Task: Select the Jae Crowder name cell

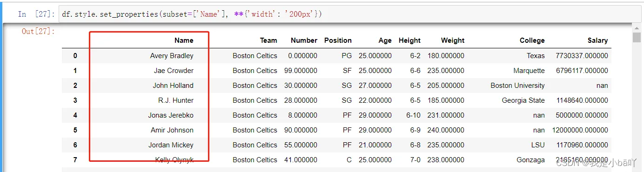Action: 174,71
